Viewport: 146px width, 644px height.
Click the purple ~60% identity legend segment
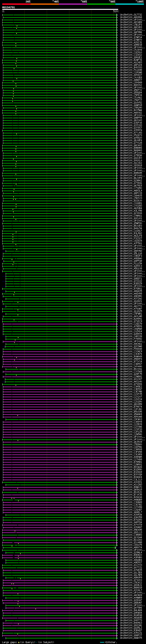73,4
